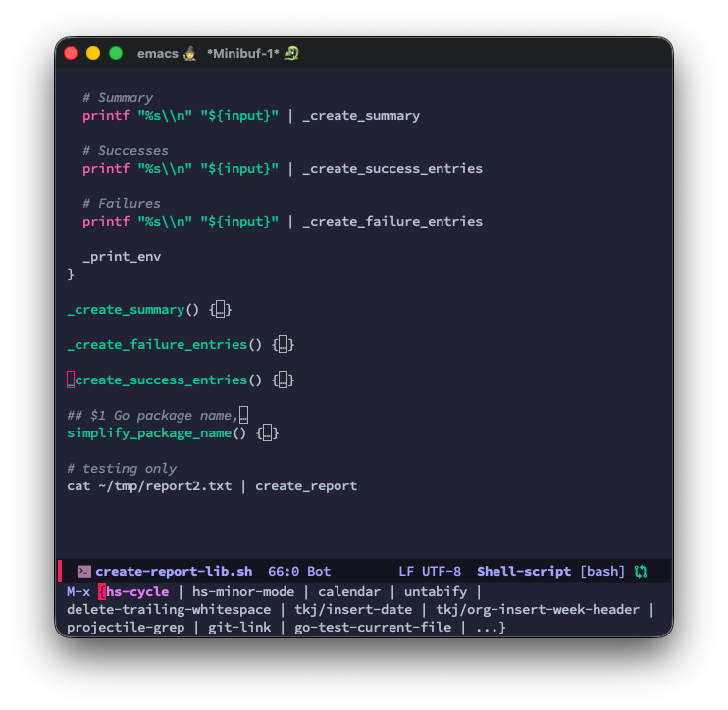728x710 pixels.
Task: Click the LF line-ending indicator
Action: 406,571
